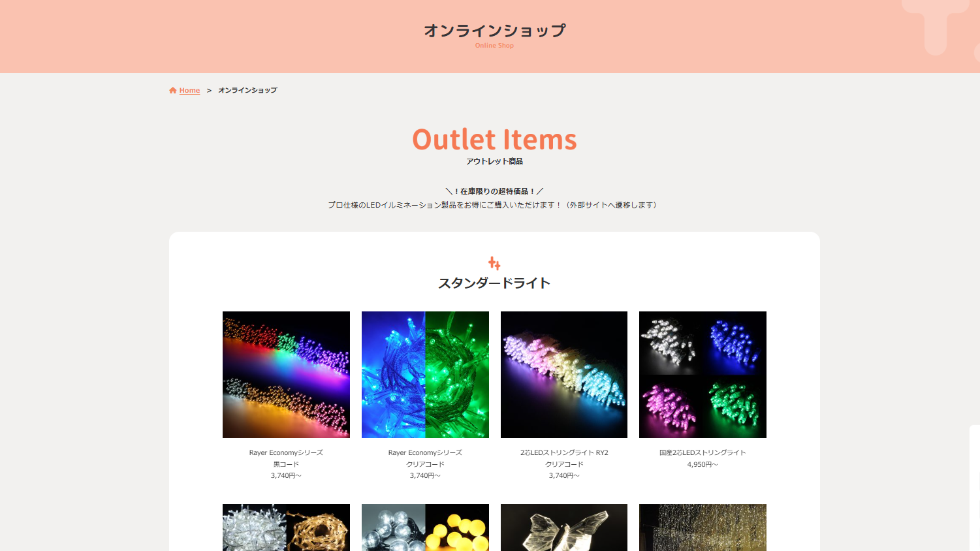Click the 国産2芯LEDストリングライト title text
Image resolution: width=980 pixels, height=551 pixels.
pos(703,452)
